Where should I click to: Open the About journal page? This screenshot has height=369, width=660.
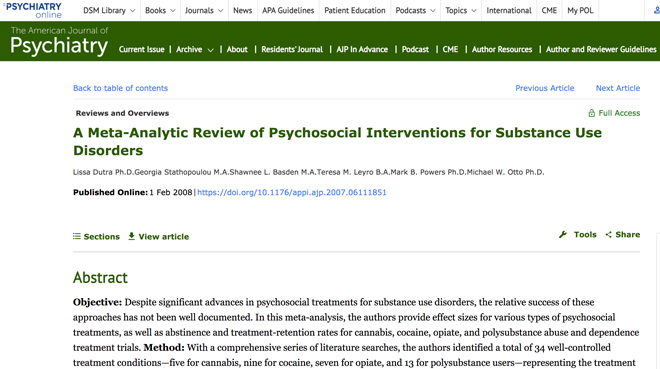point(237,50)
